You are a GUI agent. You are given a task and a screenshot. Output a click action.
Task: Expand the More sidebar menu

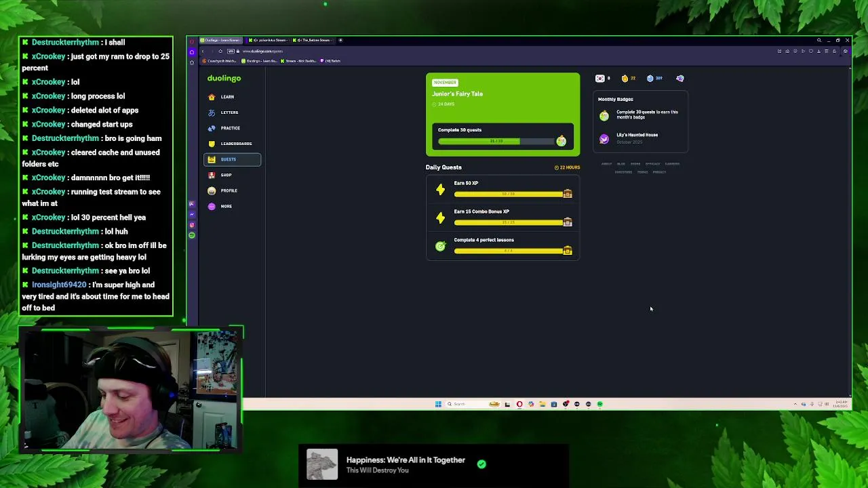232,206
